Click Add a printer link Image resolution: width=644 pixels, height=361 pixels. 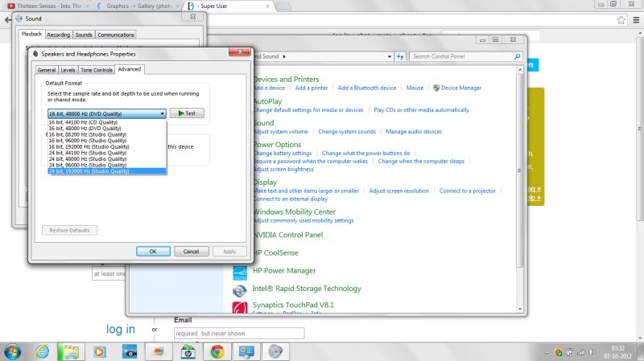point(312,88)
